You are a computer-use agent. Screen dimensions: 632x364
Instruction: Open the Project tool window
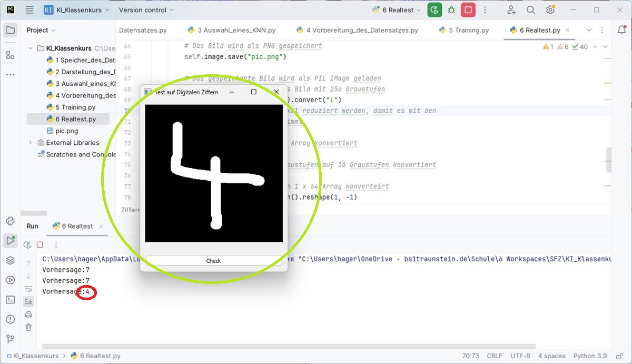point(11,30)
